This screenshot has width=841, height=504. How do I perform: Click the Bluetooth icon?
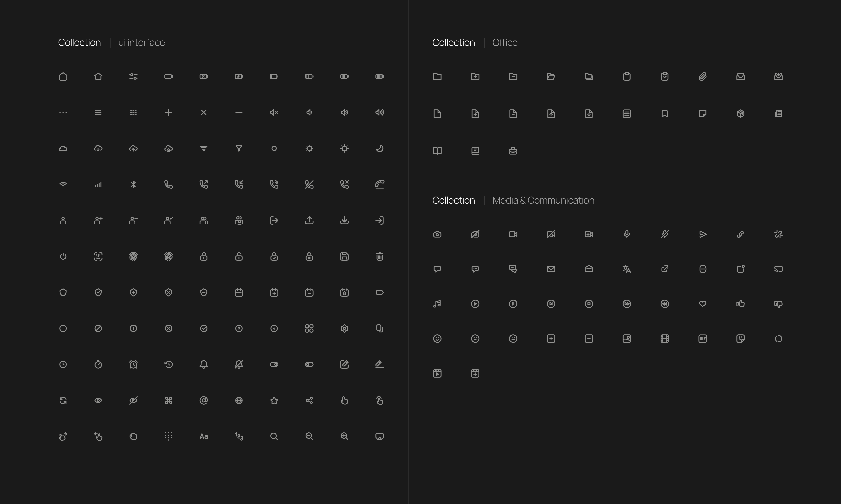point(133,184)
